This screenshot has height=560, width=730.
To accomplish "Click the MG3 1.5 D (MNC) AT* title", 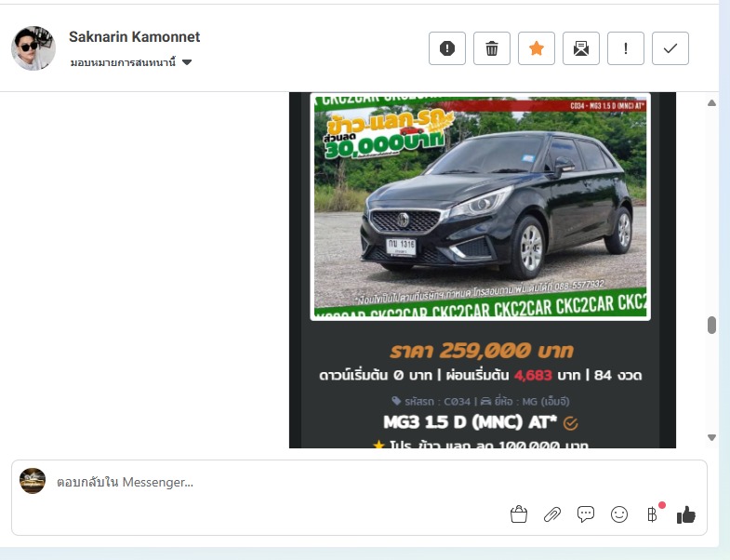I will [470, 422].
